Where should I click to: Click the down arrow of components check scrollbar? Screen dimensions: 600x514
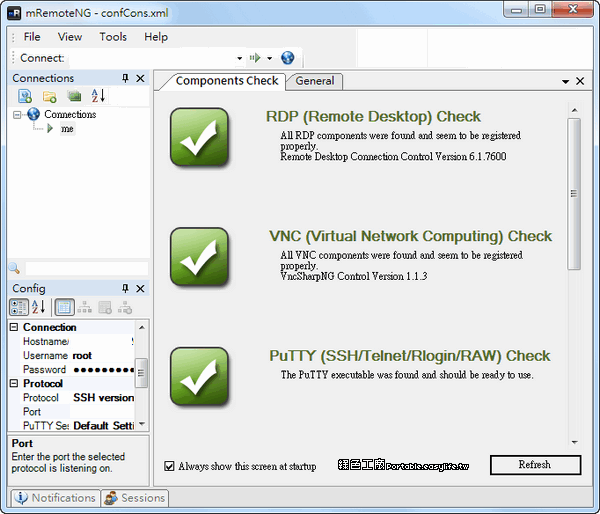[x=574, y=442]
